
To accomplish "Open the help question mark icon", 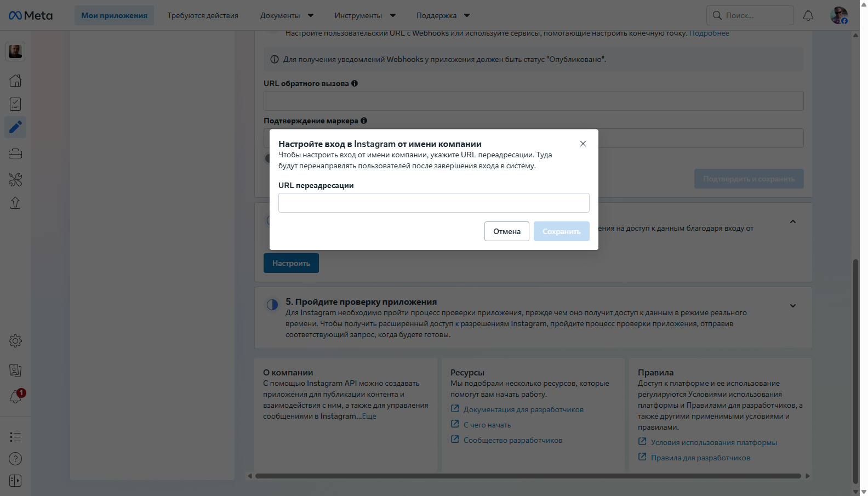I will click(x=15, y=459).
